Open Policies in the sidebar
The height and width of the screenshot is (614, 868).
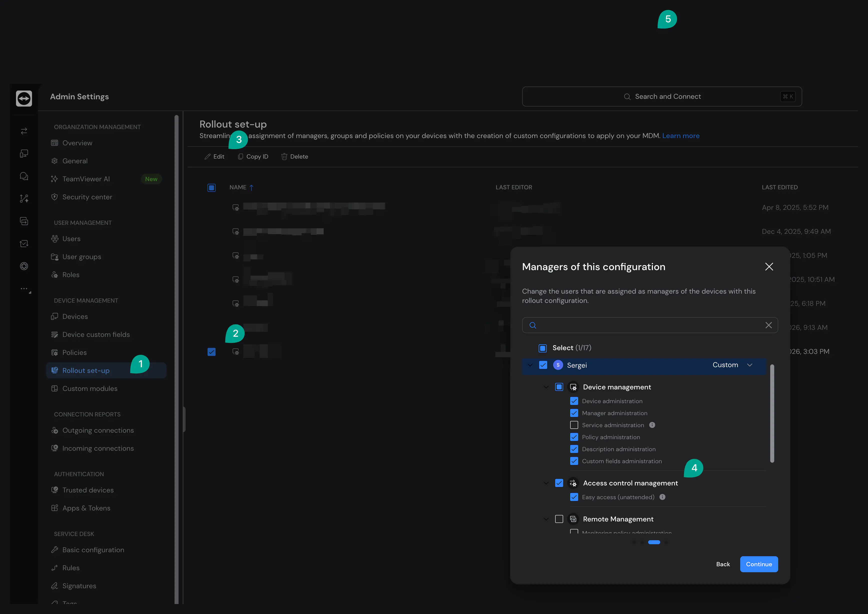(75, 352)
